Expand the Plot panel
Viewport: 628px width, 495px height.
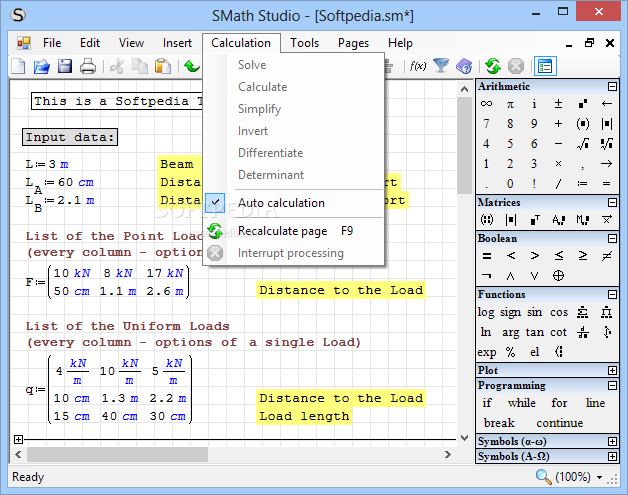coord(612,370)
